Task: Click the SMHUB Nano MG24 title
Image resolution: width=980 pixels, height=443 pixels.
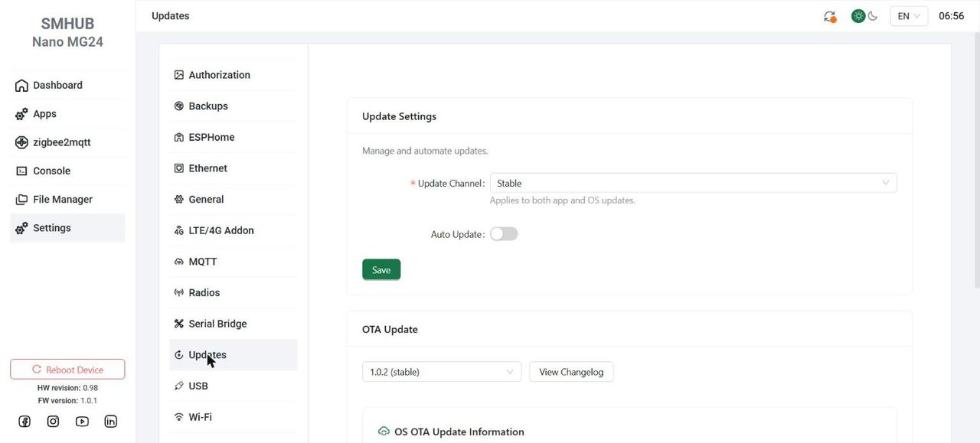Action: pos(67,33)
